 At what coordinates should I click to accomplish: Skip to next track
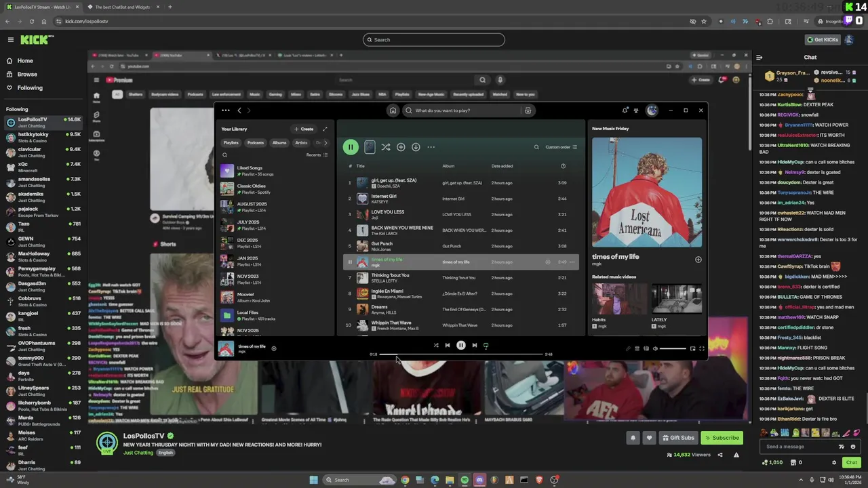click(474, 346)
